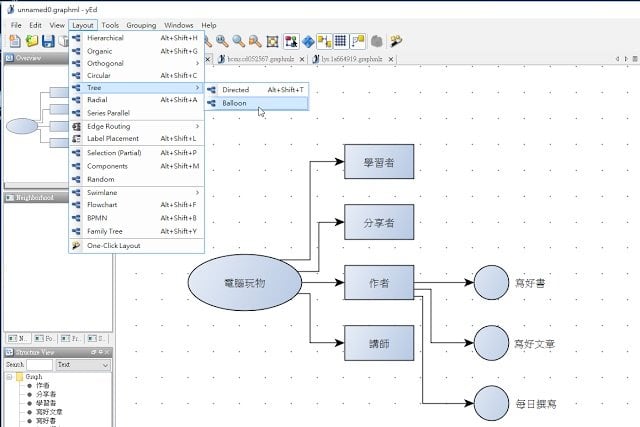The width and height of the screenshot is (640, 427).
Task: Click the One-Click Layout wand toolbar icon
Action: coord(397,41)
